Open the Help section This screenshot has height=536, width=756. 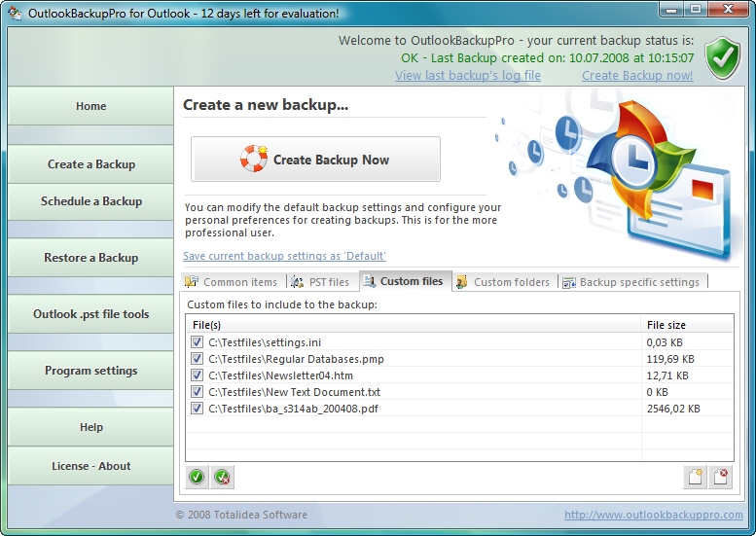point(90,427)
